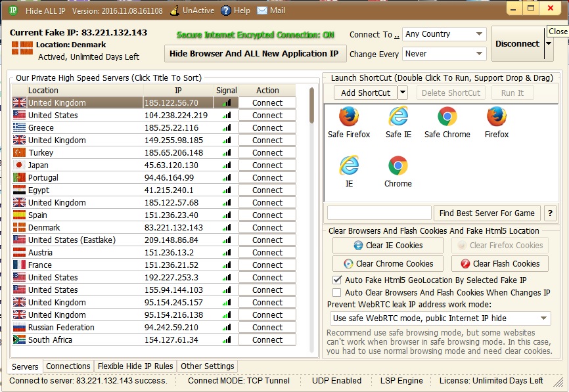Switch to the Servers tab
This screenshot has height=392, width=569.
(x=25, y=366)
